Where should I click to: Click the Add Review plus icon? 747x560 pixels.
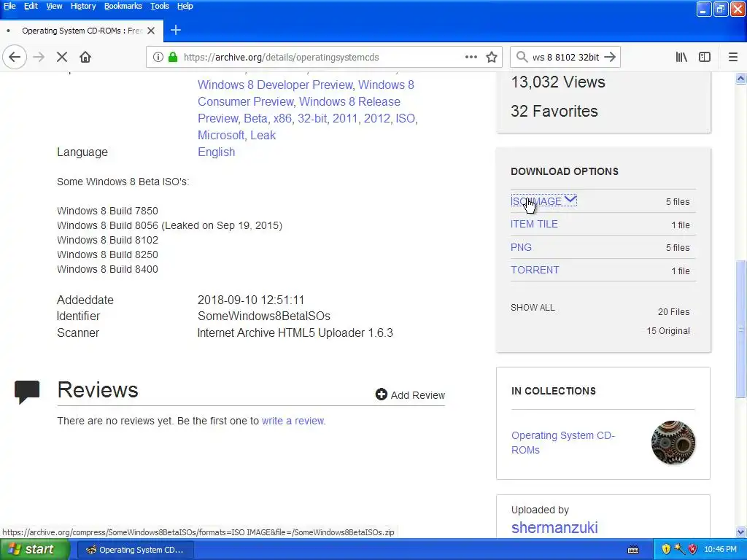(381, 394)
